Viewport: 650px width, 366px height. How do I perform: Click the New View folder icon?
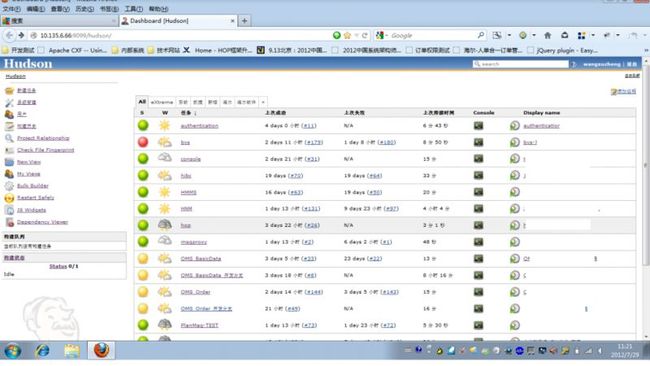9,162
